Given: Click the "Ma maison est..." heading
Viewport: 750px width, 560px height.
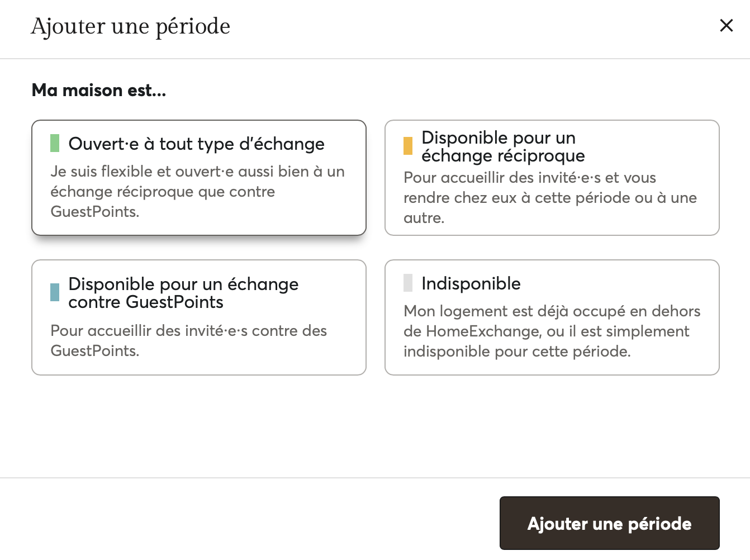Looking at the screenshot, I should (x=99, y=90).
